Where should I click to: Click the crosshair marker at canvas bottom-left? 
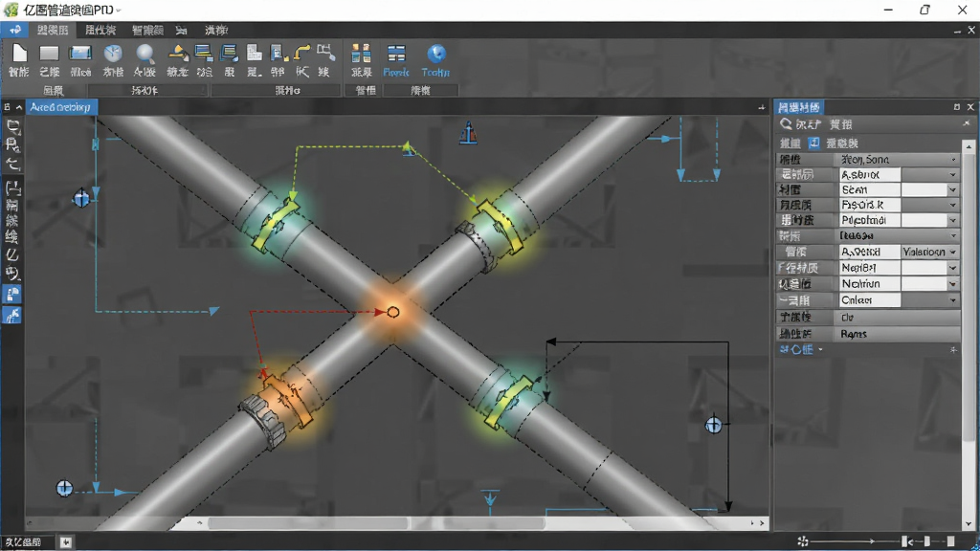pos(64,488)
